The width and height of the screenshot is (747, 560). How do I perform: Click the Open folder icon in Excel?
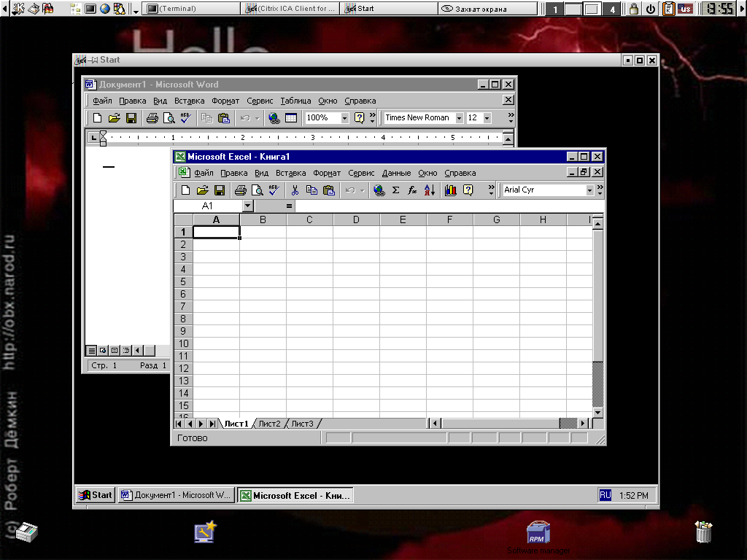coord(203,190)
